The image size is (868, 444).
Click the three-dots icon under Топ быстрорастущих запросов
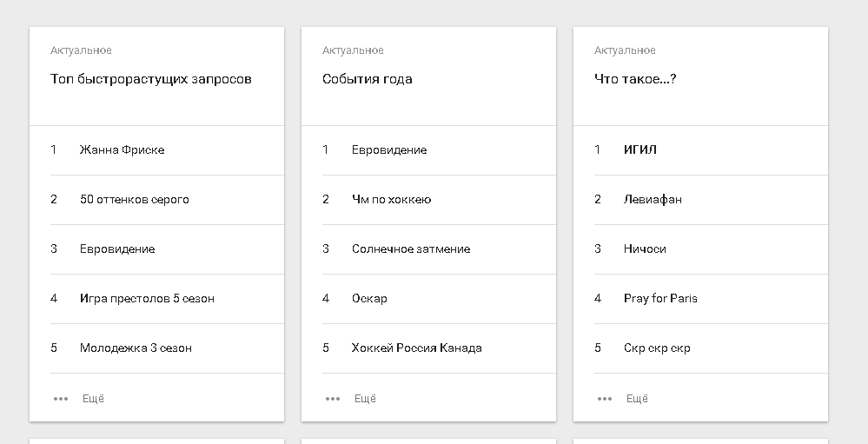pyautogui.click(x=61, y=399)
